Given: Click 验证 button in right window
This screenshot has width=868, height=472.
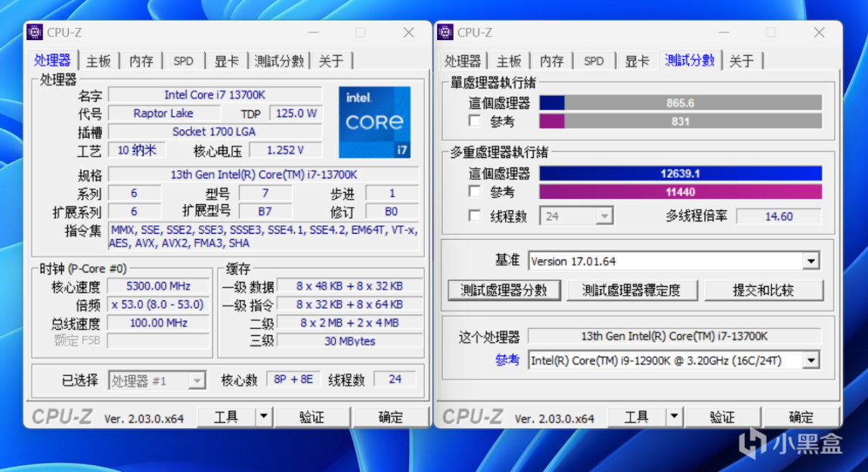Looking at the screenshot, I should point(722,417).
